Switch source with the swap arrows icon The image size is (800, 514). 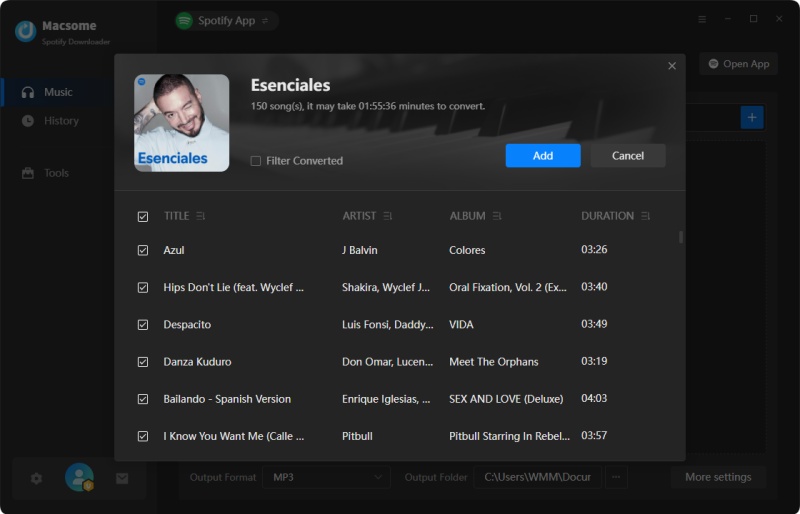(x=265, y=21)
